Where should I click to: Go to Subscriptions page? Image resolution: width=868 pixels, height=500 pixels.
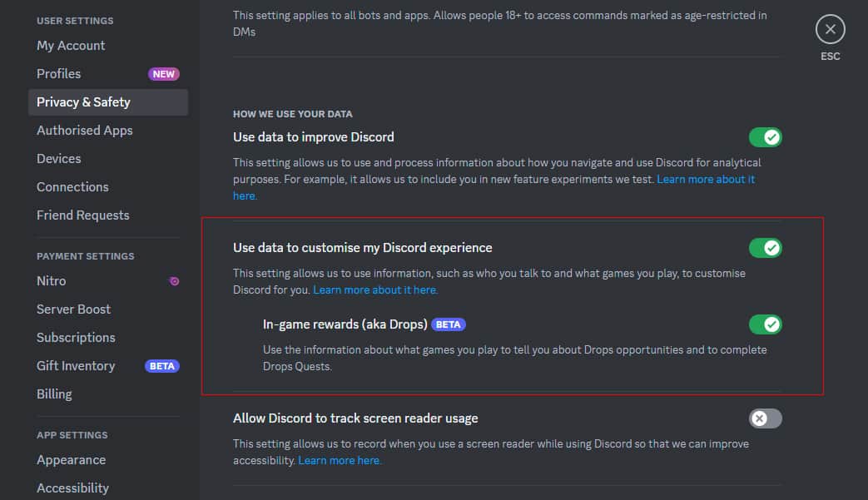tap(76, 338)
